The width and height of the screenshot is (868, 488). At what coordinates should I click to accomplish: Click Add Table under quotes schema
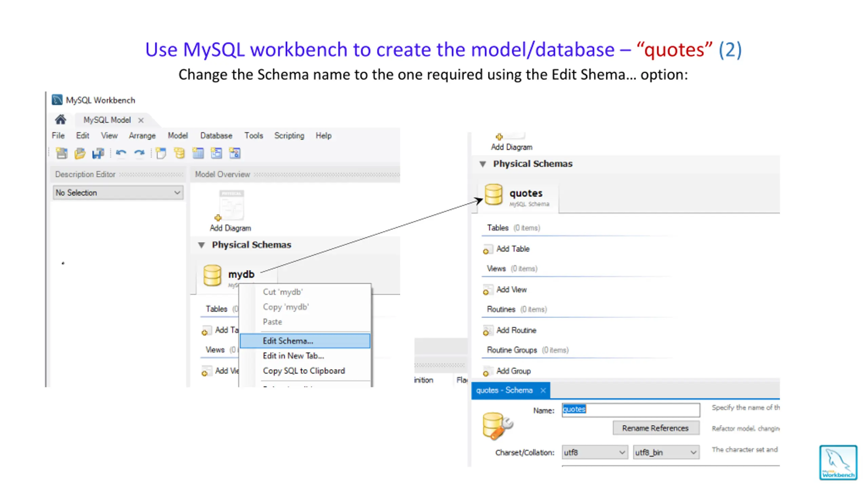tap(512, 249)
